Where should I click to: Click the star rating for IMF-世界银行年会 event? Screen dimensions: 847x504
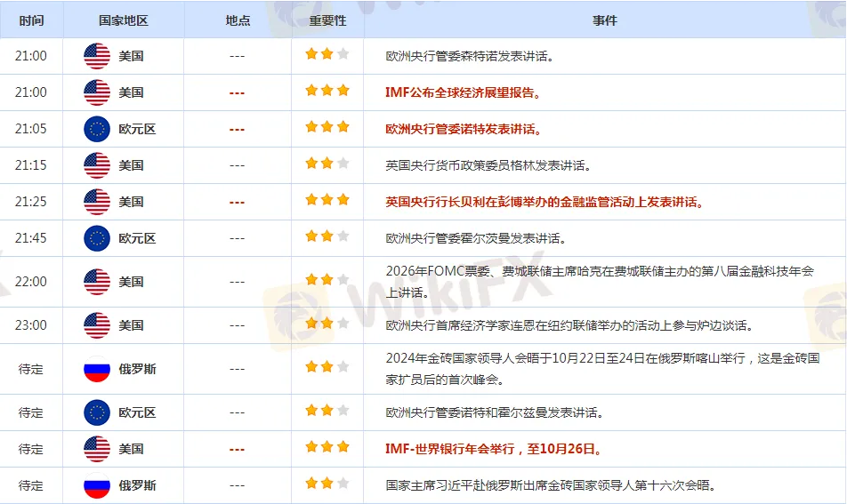(327, 449)
